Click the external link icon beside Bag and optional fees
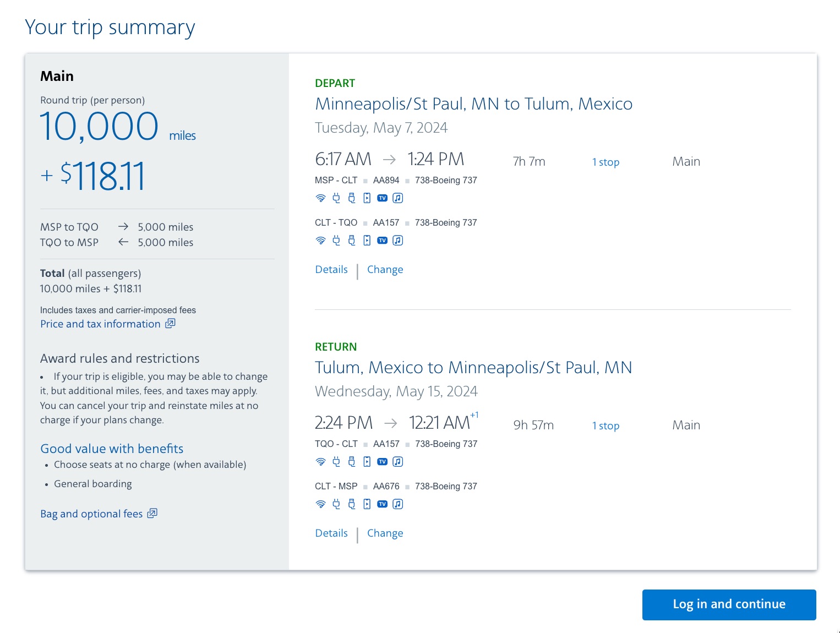 click(152, 513)
